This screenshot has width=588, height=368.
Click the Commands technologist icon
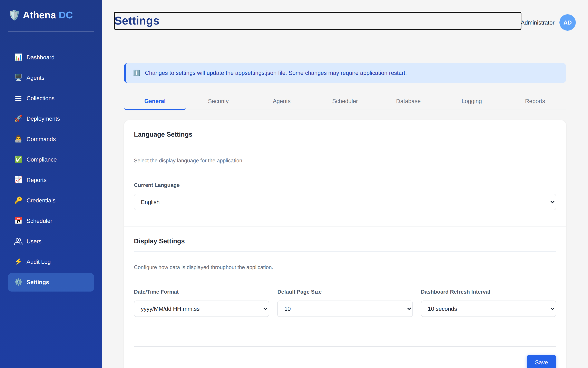18,139
